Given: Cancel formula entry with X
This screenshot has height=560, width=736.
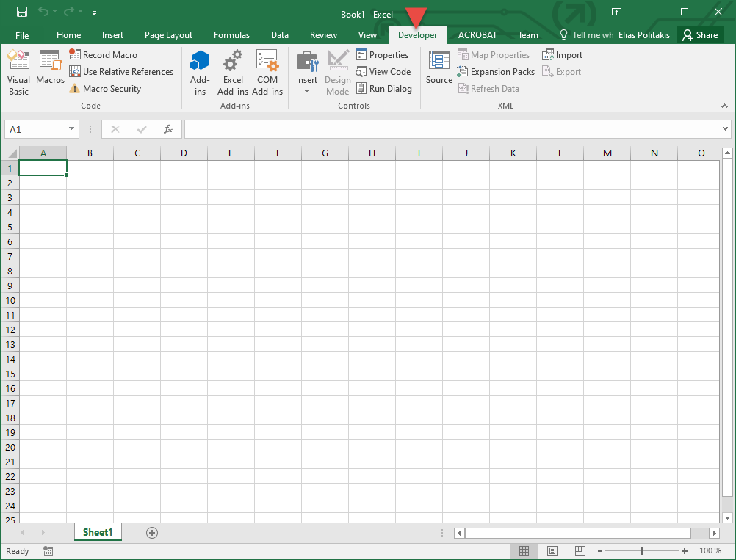Looking at the screenshot, I should pos(115,129).
